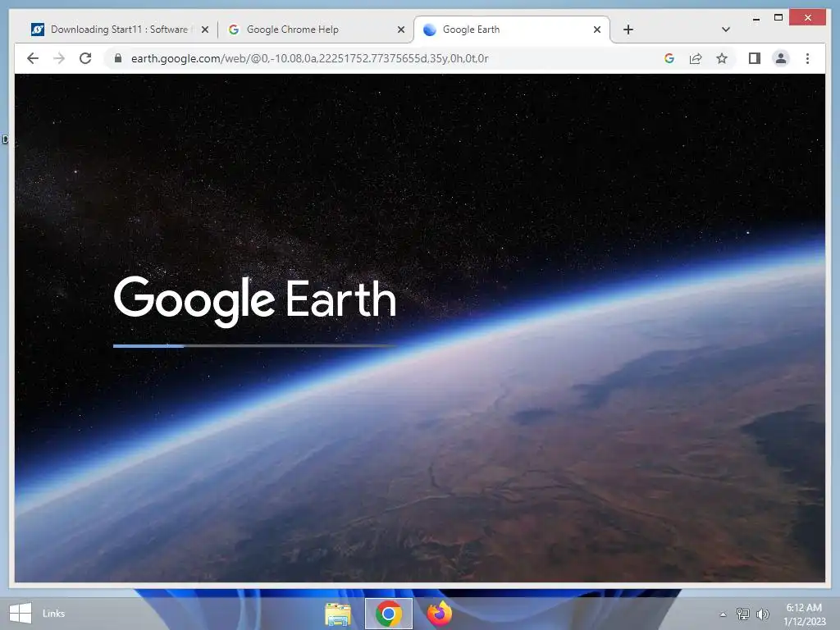Open a new tab with the plus button

tap(628, 30)
